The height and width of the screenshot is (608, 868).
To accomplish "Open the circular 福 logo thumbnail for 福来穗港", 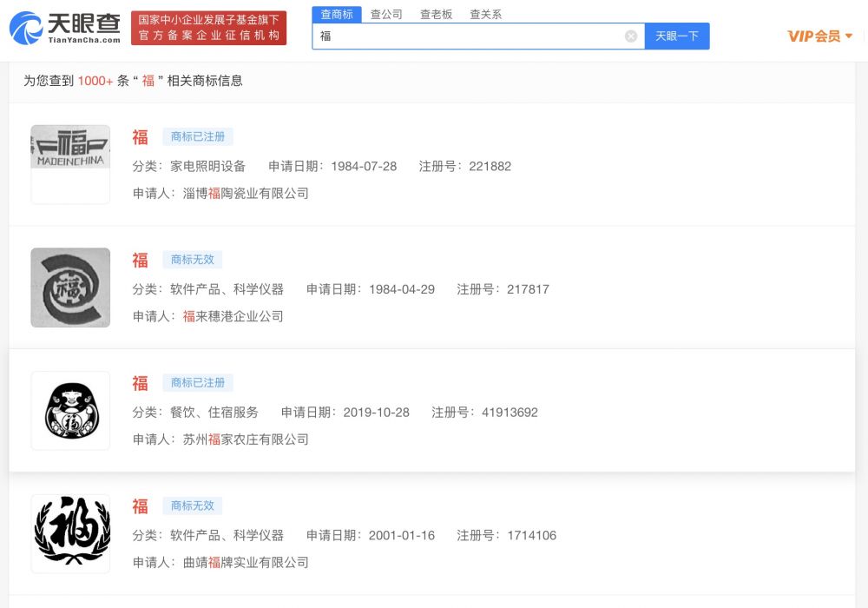I will pos(70,287).
